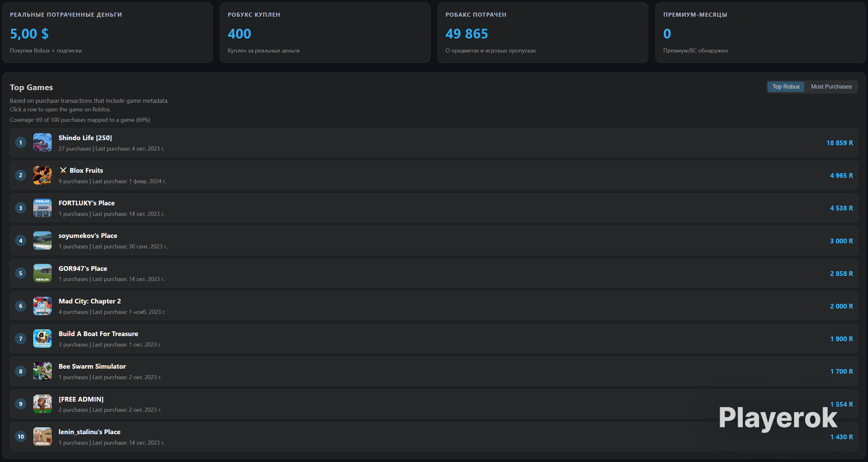Screen dimensions: 868x462
Task: Open the Shindo Life [250] title
Action: 85,138
